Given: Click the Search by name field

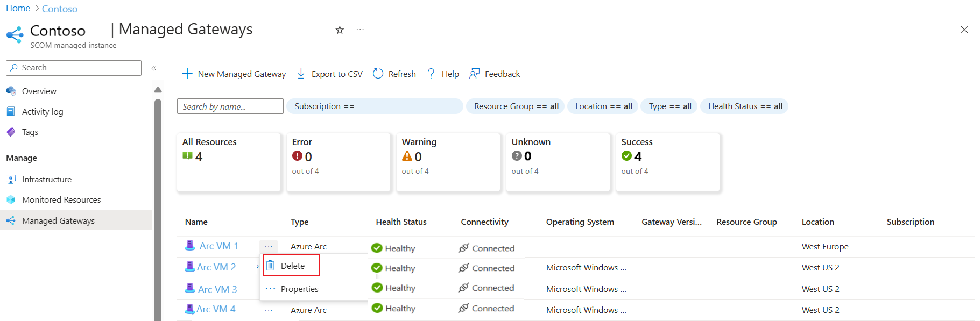Looking at the screenshot, I should pyautogui.click(x=230, y=106).
